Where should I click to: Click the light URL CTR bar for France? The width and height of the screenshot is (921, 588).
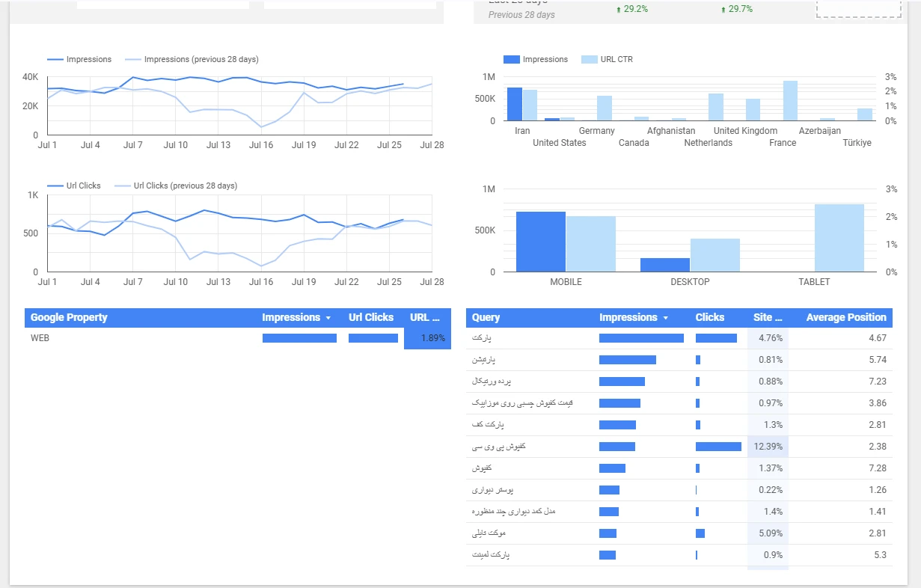tap(790, 101)
